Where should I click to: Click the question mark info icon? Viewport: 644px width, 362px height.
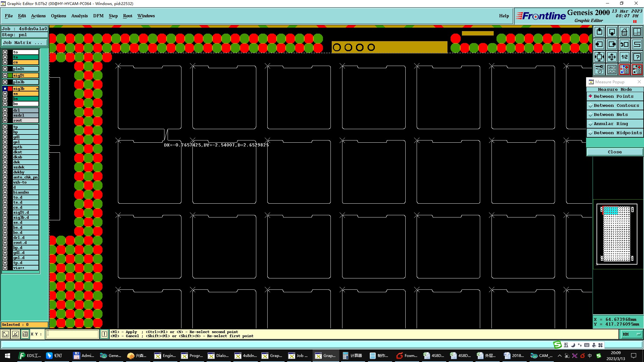(637, 57)
